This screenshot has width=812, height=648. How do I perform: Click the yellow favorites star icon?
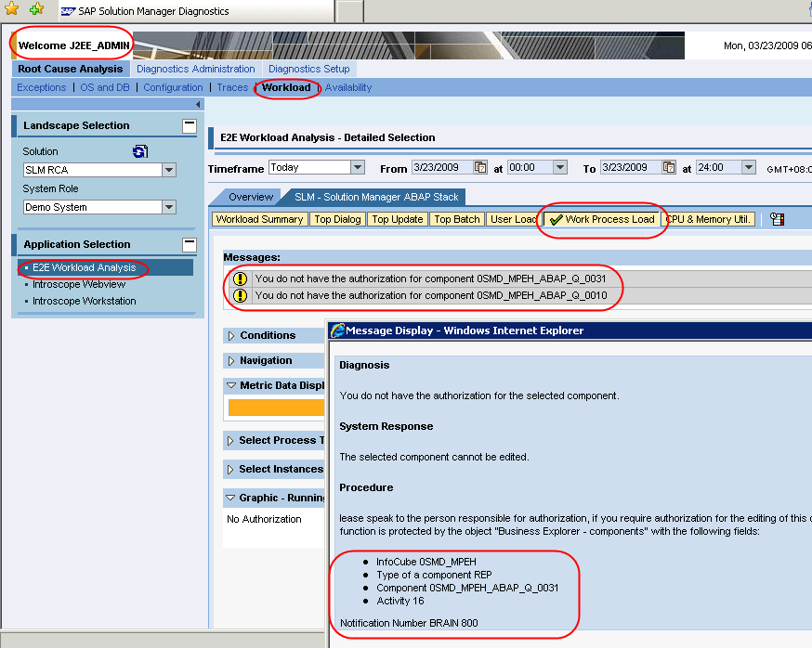[x=12, y=9]
